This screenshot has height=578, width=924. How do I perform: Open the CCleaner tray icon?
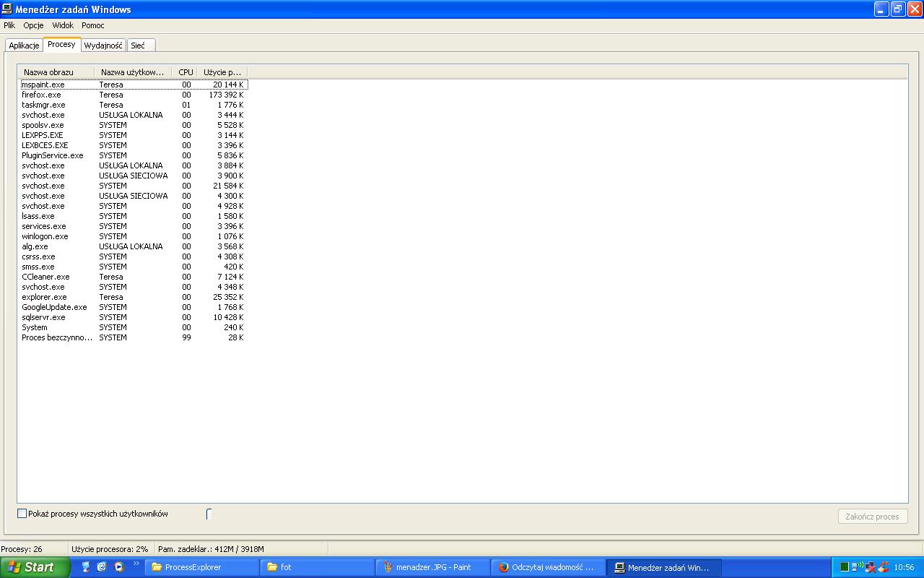[884, 566]
